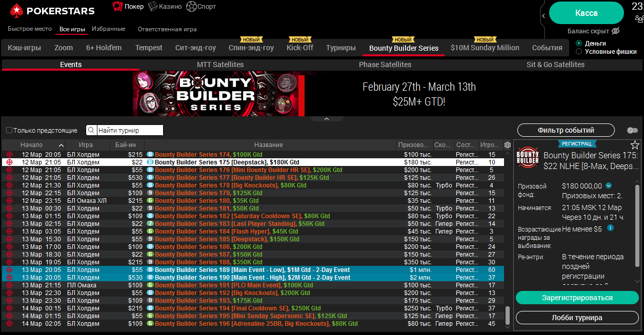Click the Poker cards icon
The image size is (644, 335).
click(117, 7)
